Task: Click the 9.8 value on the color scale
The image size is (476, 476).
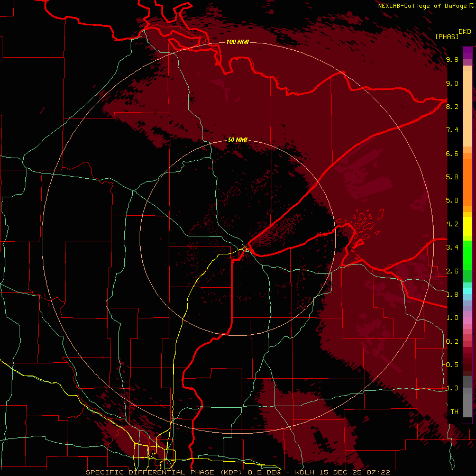Action: click(x=452, y=60)
